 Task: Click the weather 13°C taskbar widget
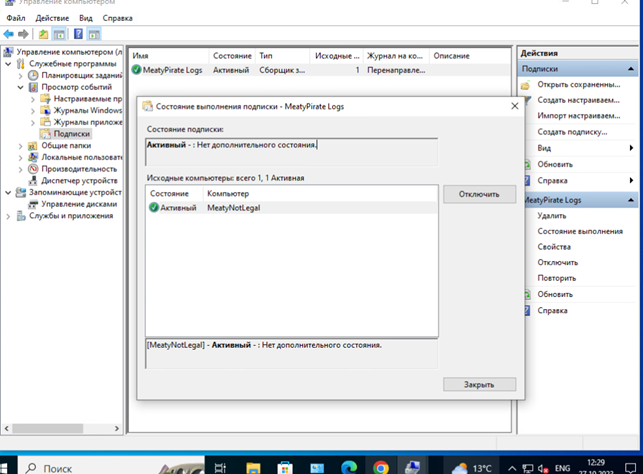coord(472,468)
